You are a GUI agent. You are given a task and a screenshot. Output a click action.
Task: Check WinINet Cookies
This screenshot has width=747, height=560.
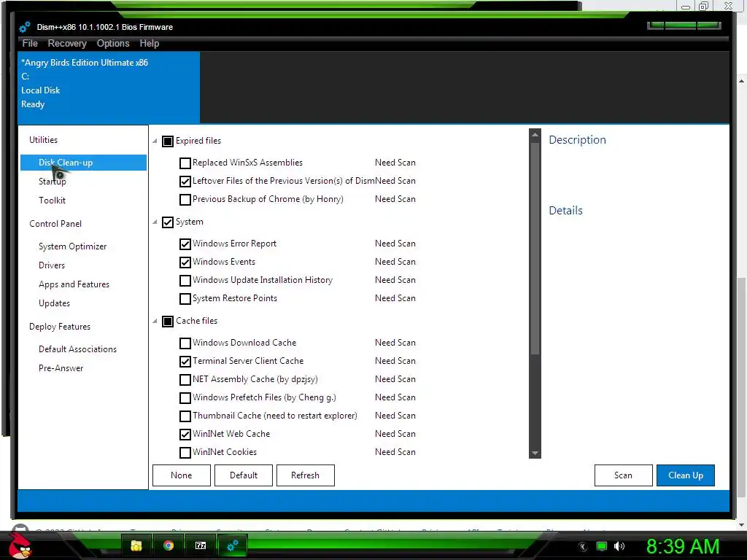click(x=185, y=452)
